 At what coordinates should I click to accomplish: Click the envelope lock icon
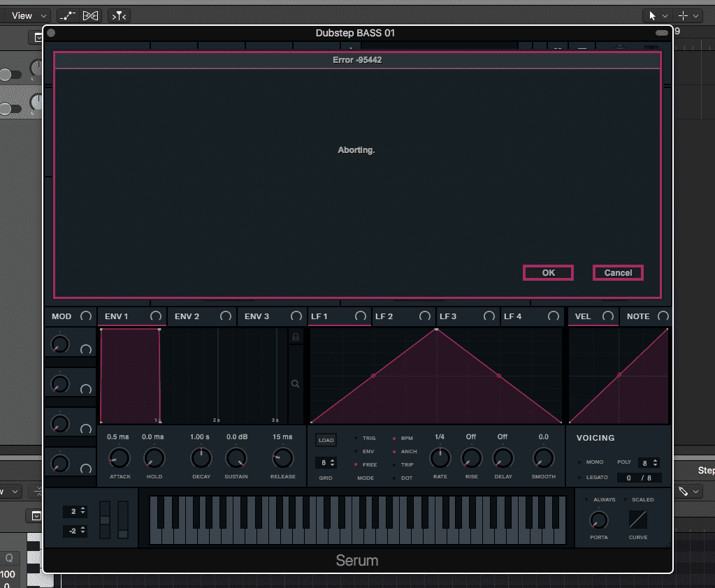296,337
